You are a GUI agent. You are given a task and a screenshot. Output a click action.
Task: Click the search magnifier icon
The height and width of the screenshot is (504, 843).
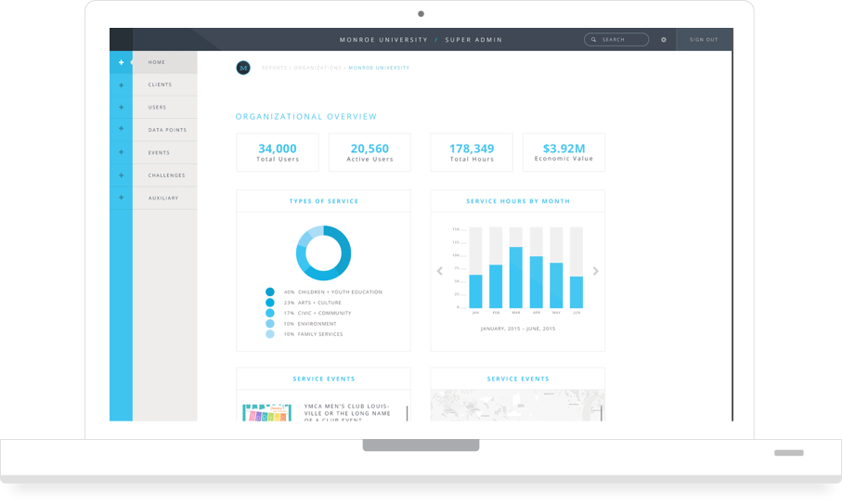594,40
